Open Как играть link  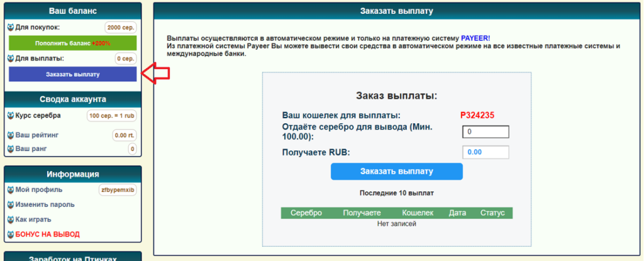point(33,219)
